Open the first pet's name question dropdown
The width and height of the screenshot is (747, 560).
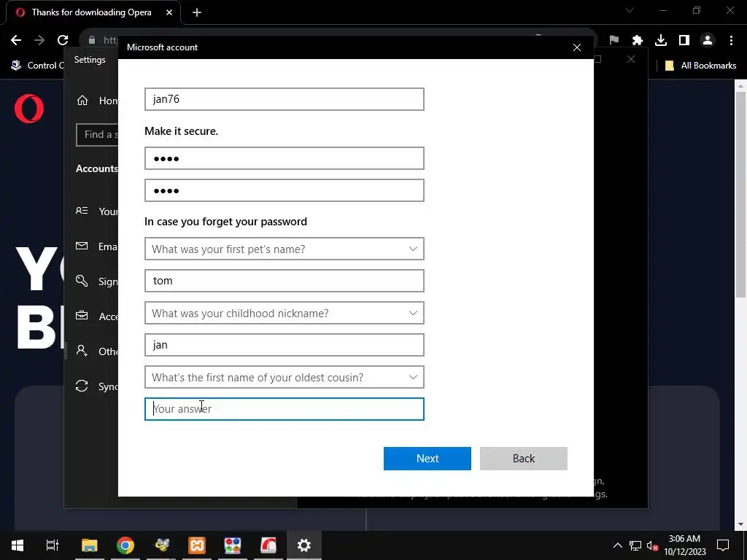click(x=284, y=249)
